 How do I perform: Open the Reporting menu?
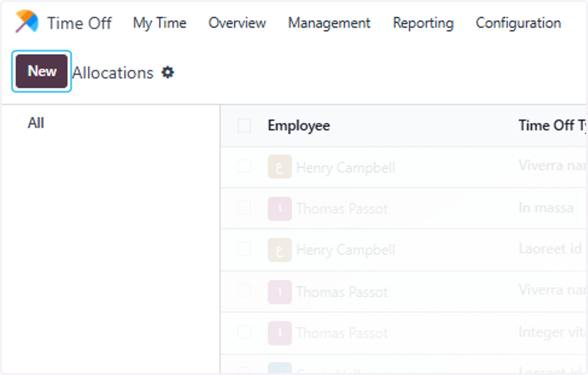(423, 23)
